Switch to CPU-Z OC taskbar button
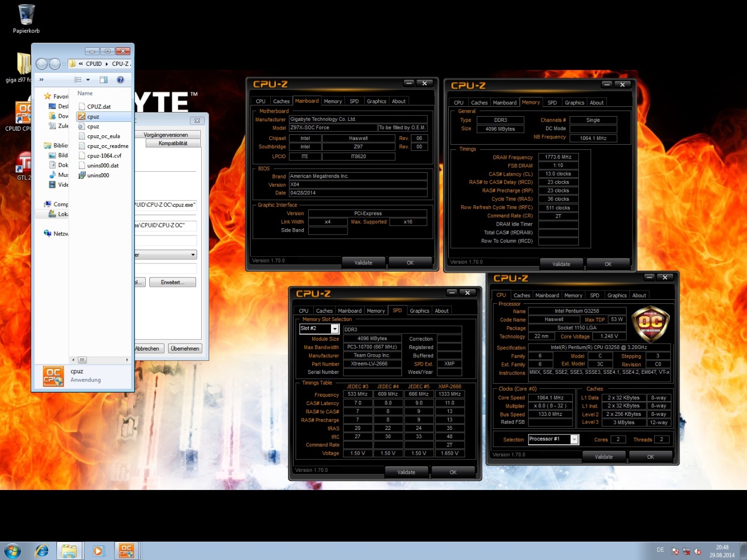 (x=127, y=551)
